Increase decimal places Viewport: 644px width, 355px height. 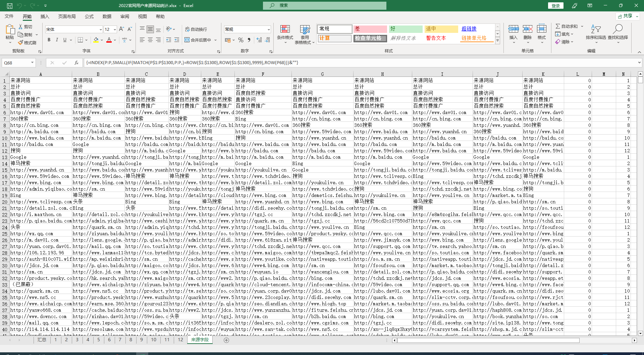point(259,40)
